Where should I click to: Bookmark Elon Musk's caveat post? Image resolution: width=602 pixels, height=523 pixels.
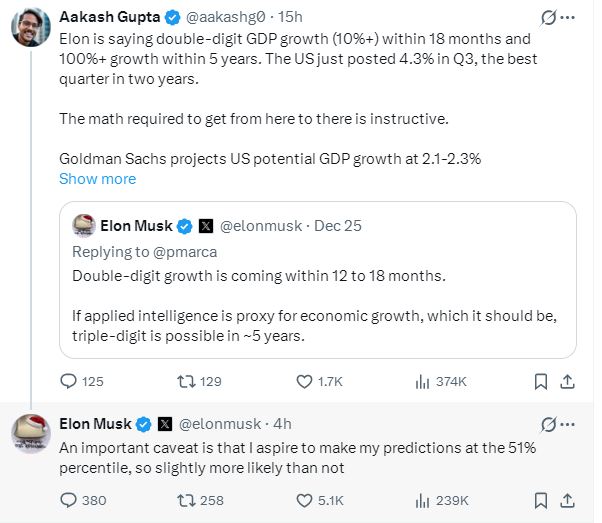pyautogui.click(x=540, y=500)
